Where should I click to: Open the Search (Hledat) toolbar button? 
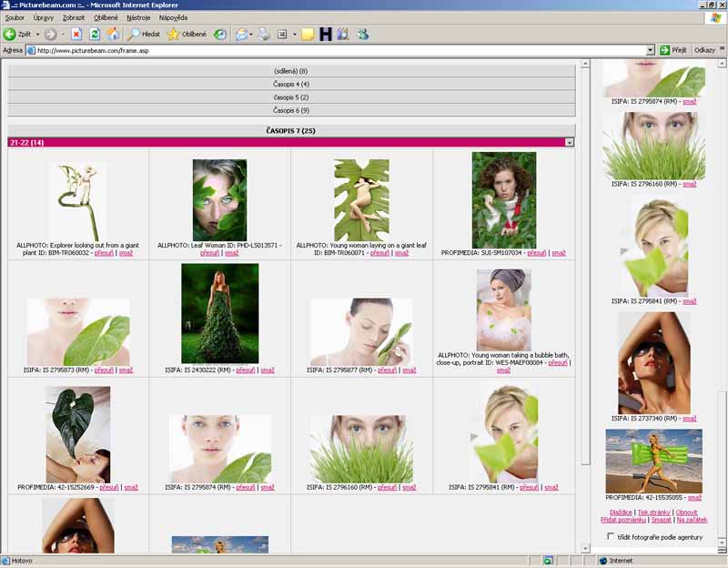(144, 34)
